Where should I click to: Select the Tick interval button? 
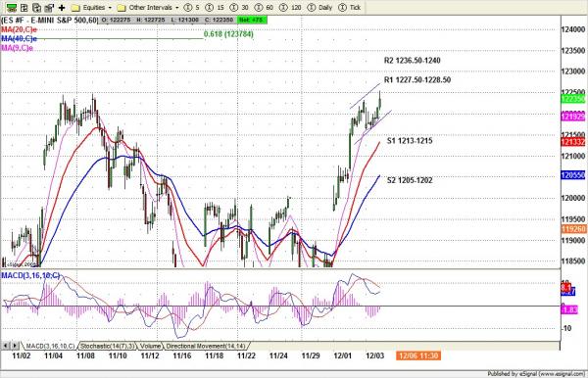[x=349, y=8]
